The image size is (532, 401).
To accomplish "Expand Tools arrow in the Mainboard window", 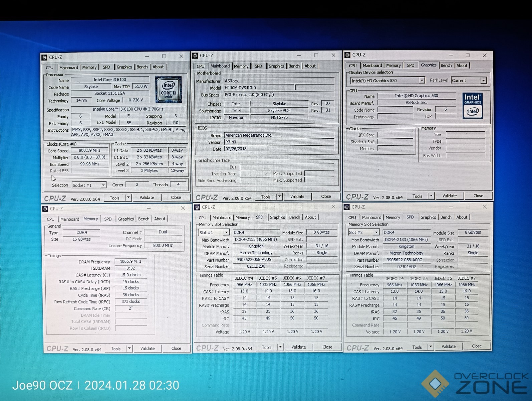I will [279, 197].
